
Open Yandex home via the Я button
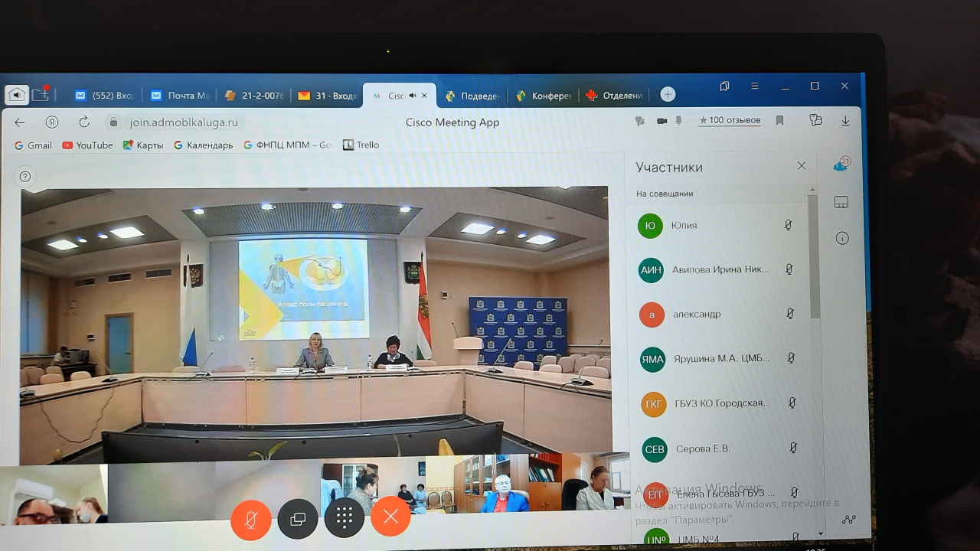(x=52, y=122)
